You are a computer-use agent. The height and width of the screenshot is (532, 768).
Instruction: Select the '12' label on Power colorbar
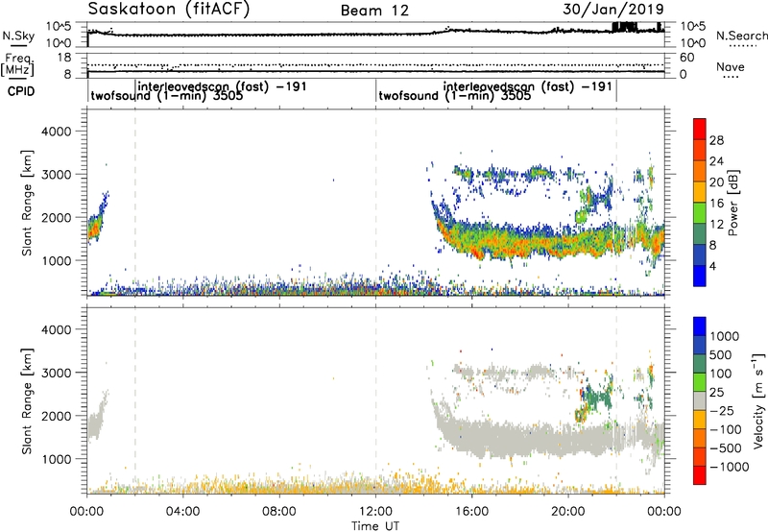(716, 225)
